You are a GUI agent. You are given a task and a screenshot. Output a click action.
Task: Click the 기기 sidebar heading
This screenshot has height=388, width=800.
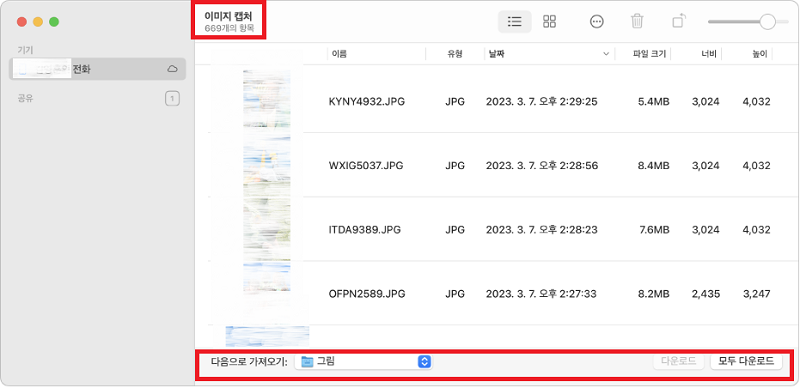click(x=25, y=50)
